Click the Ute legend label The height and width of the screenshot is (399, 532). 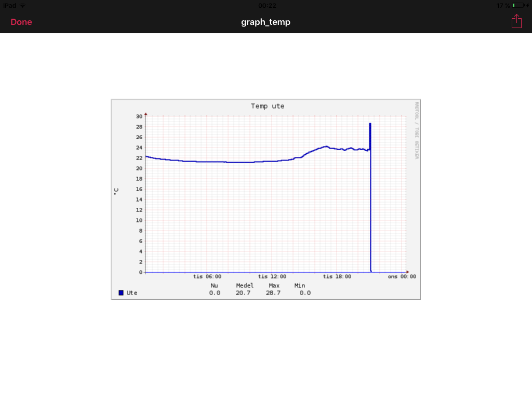coord(132,293)
